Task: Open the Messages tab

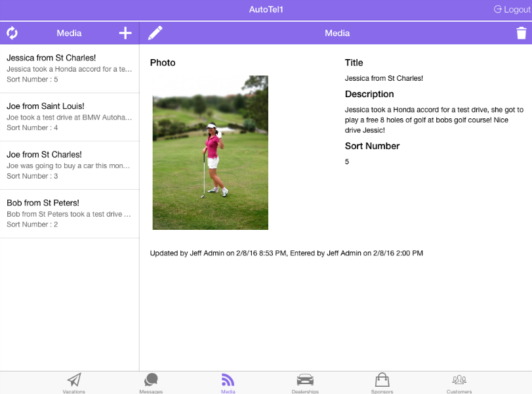Action: coord(151,383)
